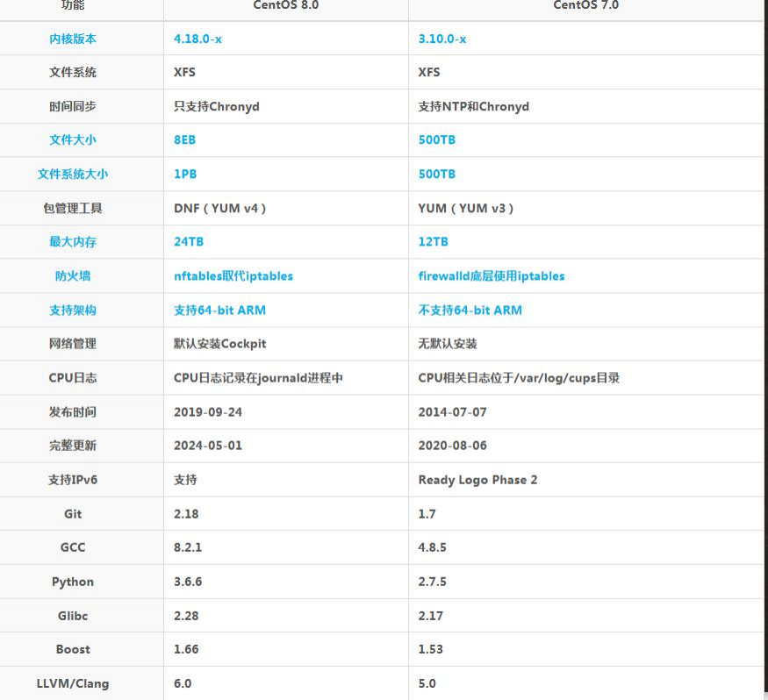768x700 pixels.
Task: Click 'CPU日志记录在journald进程中' cell
Action: [258, 377]
